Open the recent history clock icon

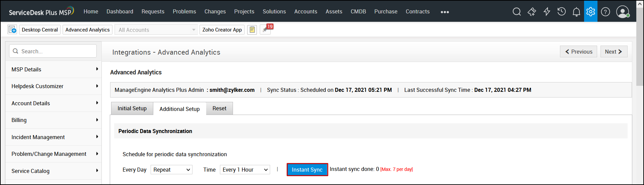(561, 12)
